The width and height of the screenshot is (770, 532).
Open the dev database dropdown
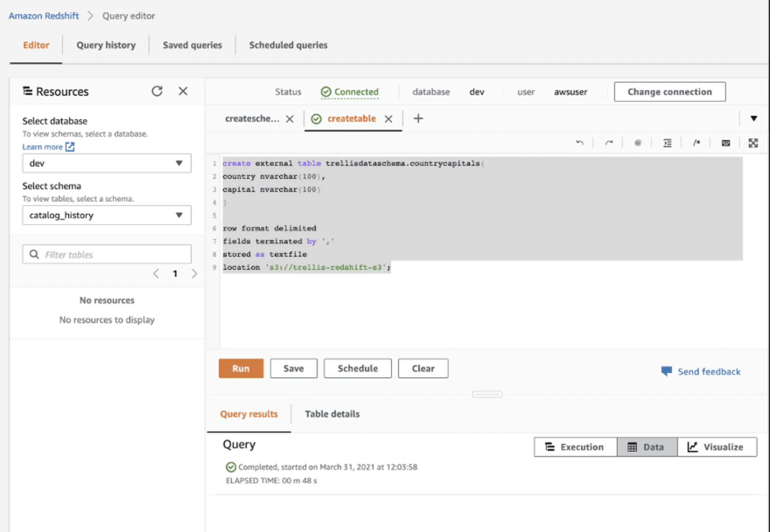click(x=107, y=163)
